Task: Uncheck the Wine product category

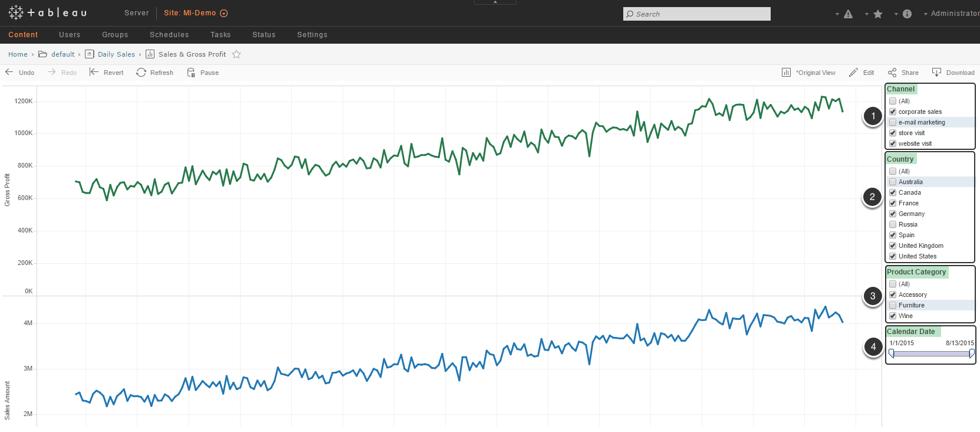Action: pos(893,316)
